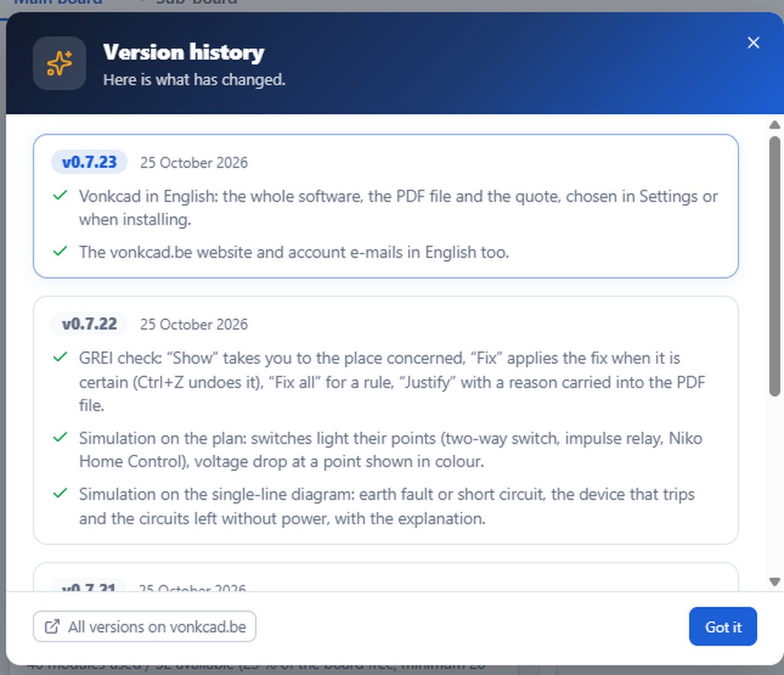Click 'Simulation on the single-line diagram' entry
This screenshot has width=784, height=675.
[387, 506]
